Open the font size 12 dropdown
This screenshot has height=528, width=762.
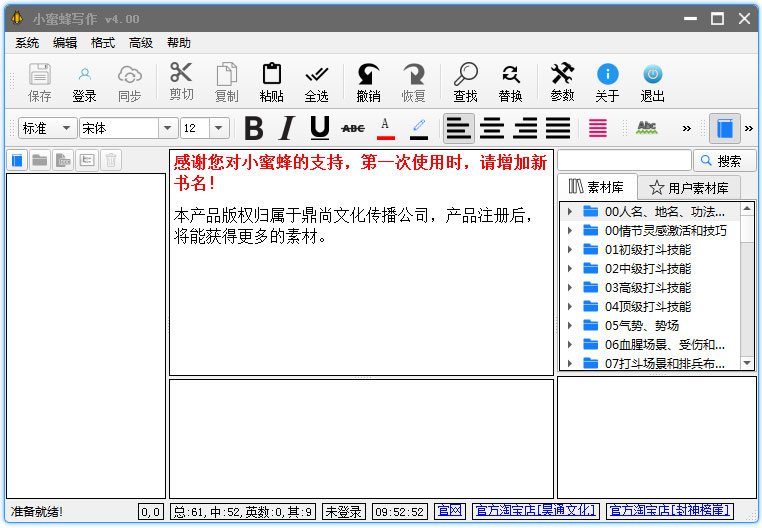click(218, 128)
